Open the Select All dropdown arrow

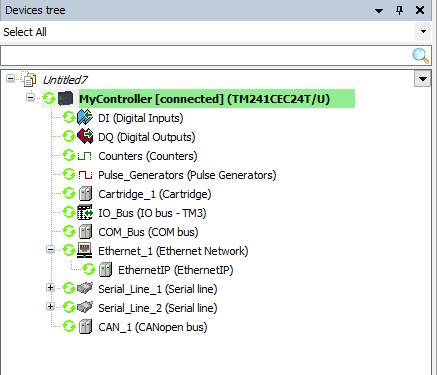coord(423,32)
